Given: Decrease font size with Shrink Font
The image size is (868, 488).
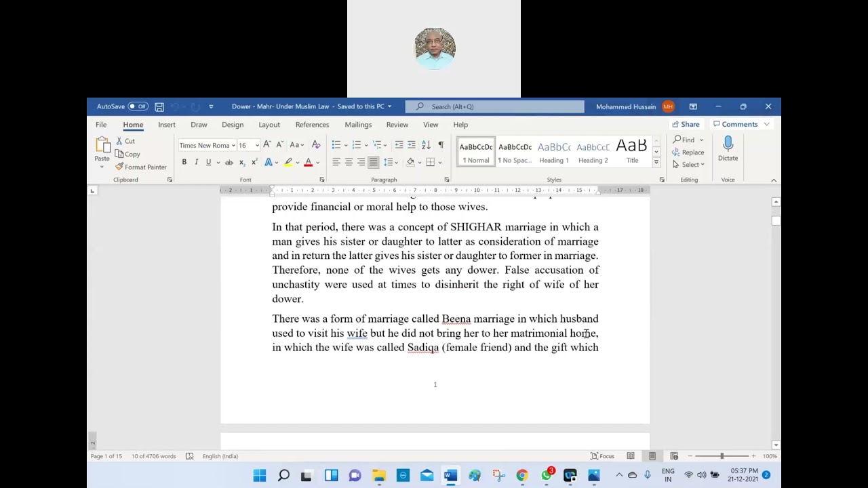Looking at the screenshot, I should pyautogui.click(x=279, y=144).
